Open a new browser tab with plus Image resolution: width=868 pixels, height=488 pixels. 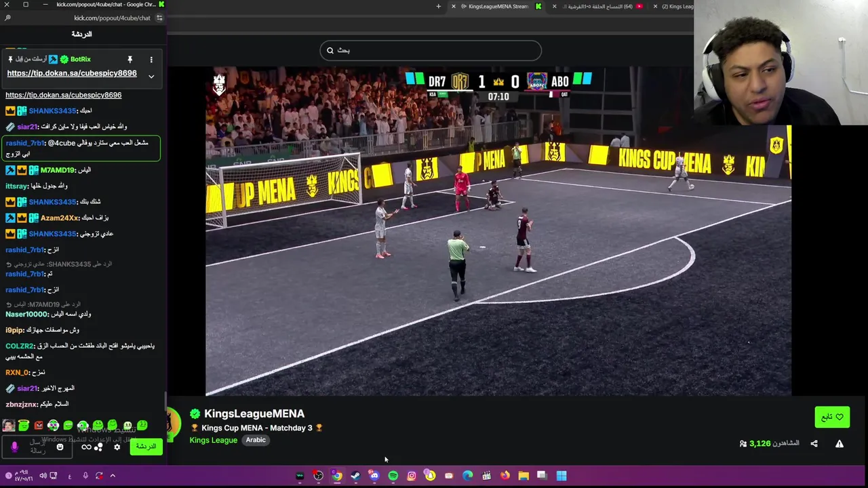438,7
